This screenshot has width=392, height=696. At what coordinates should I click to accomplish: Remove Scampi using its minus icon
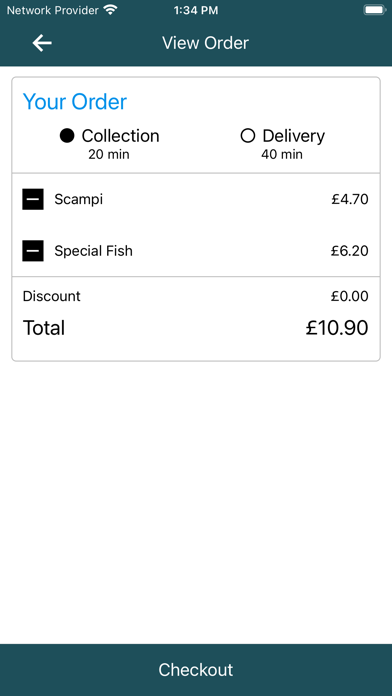click(33, 199)
